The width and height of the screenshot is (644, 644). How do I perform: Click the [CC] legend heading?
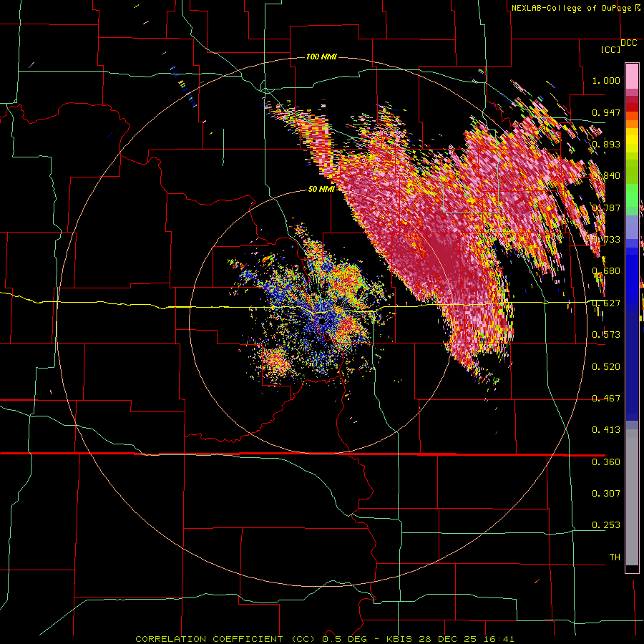pos(610,49)
